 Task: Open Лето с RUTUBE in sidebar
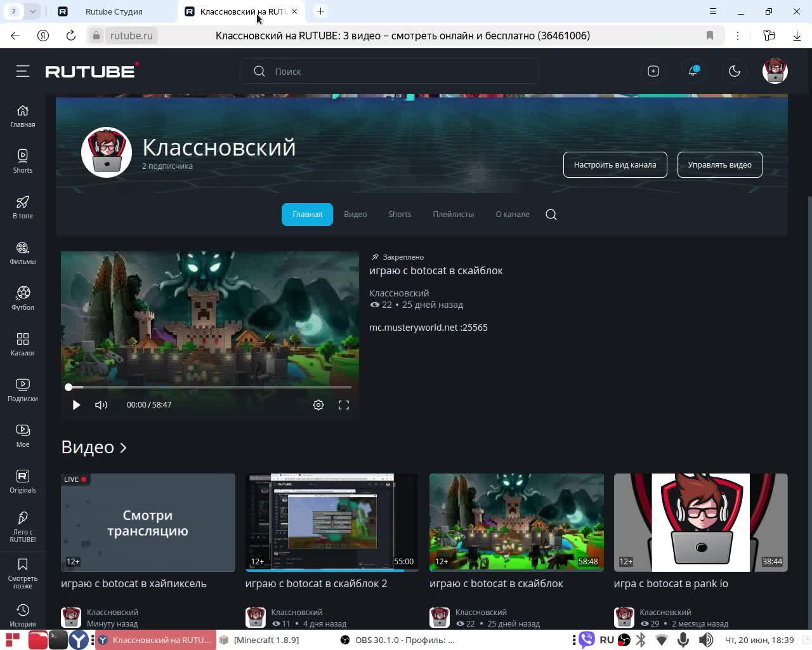pos(23,527)
